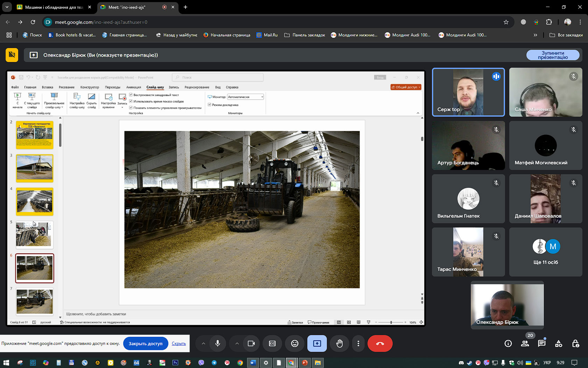Turn on captions in Meet
The height and width of the screenshot is (368, 588).
pos(272,343)
